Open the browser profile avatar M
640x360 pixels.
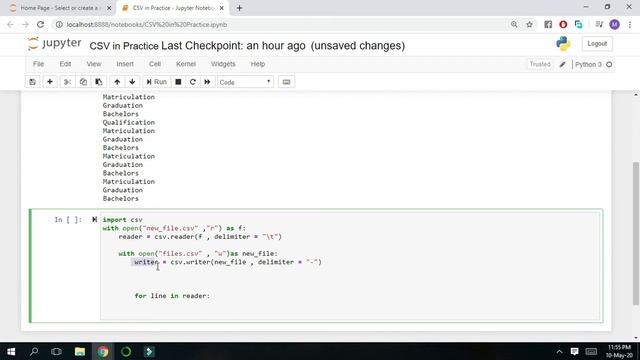point(614,24)
